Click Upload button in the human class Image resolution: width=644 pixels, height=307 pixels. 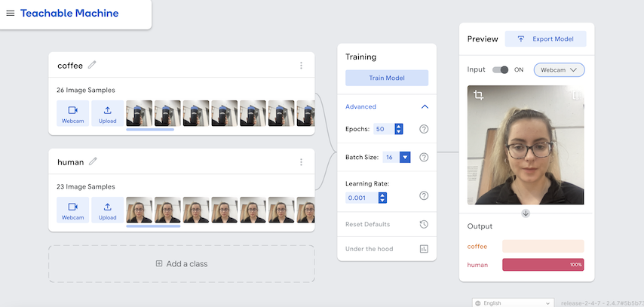click(108, 210)
